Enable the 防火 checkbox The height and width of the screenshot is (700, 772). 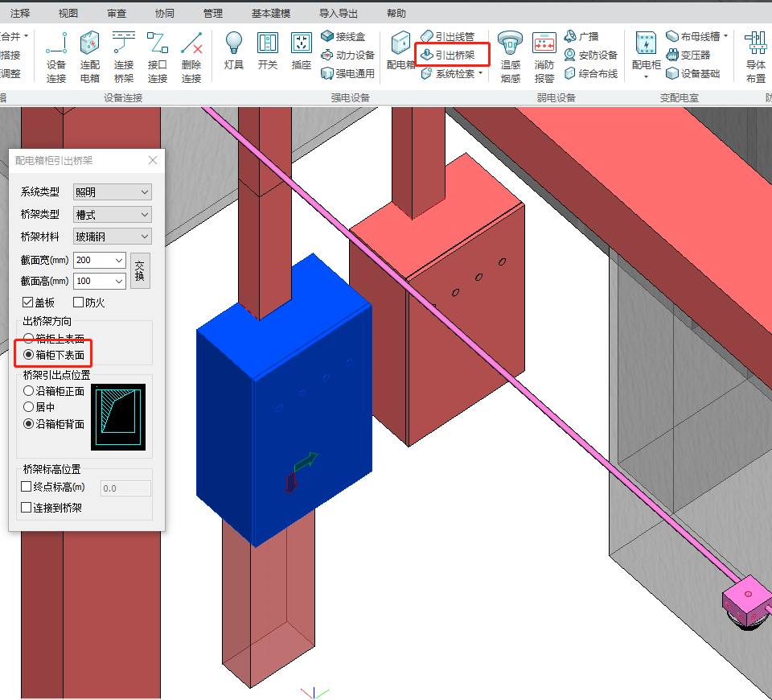click(79, 303)
